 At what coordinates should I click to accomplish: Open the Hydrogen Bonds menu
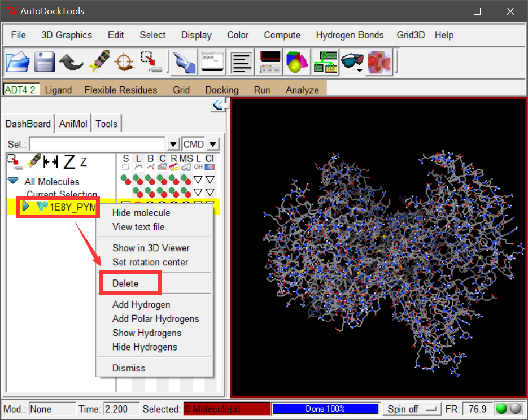pyautogui.click(x=350, y=35)
